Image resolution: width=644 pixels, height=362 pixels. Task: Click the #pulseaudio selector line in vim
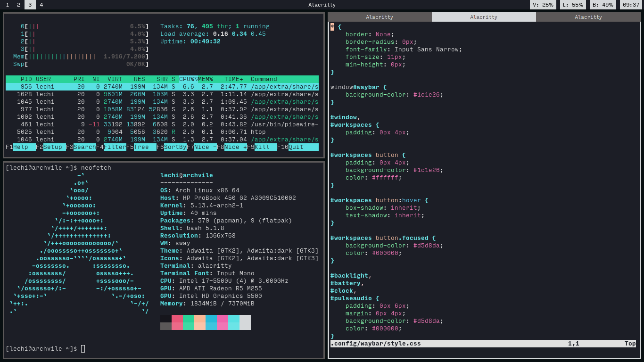(355, 298)
